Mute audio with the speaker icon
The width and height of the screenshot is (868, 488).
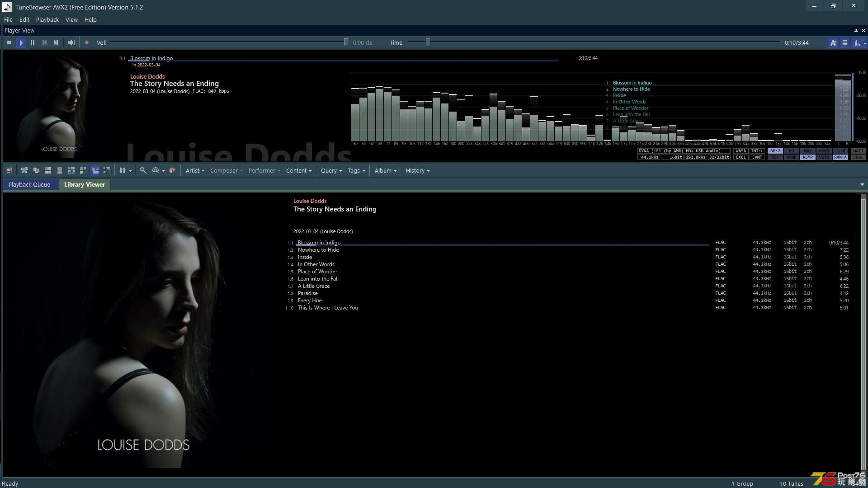(71, 42)
